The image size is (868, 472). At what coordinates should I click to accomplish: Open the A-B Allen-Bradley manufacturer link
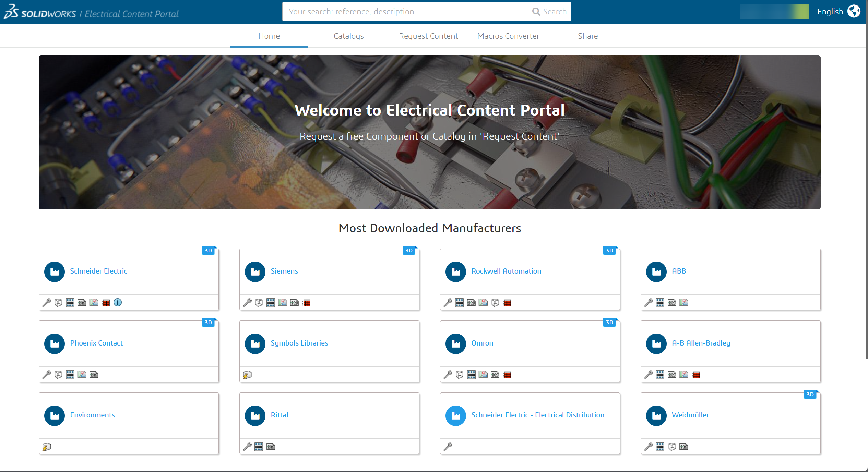click(701, 343)
